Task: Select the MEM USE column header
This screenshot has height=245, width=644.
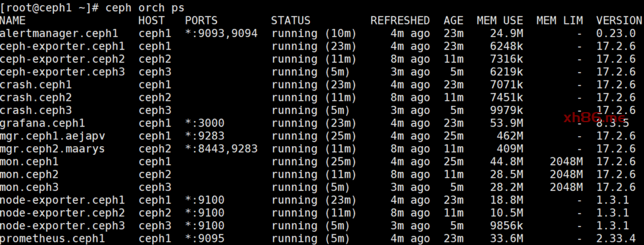Action: tap(500, 21)
